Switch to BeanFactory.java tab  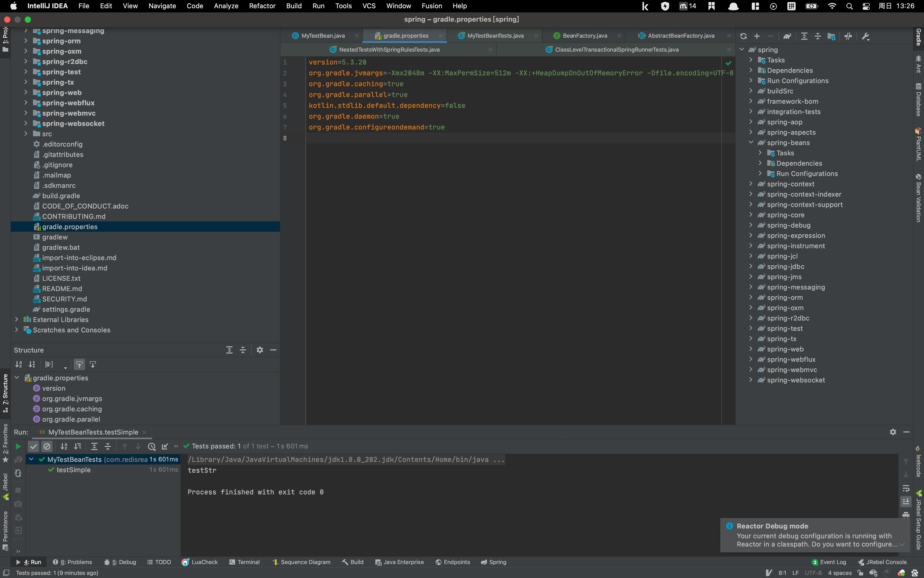point(584,36)
